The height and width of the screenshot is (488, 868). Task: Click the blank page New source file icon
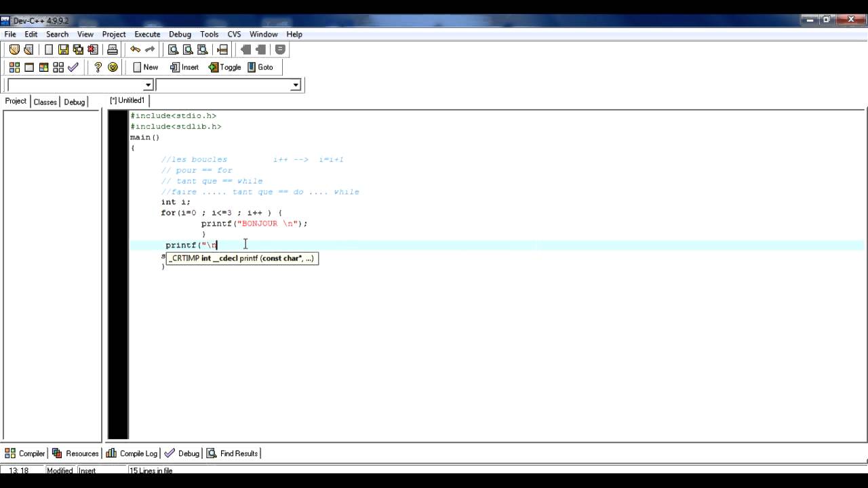(x=49, y=49)
